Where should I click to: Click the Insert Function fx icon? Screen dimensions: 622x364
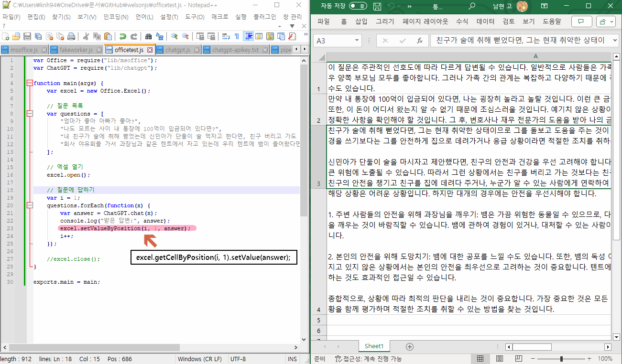(x=419, y=41)
